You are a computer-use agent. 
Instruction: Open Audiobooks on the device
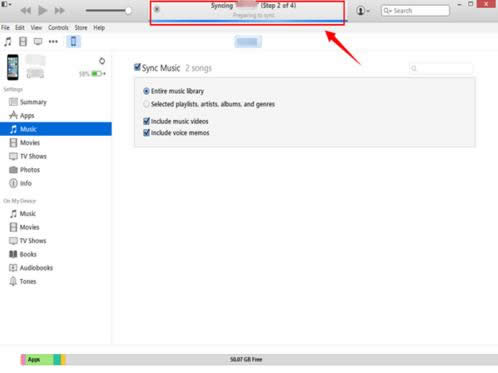point(56,268)
